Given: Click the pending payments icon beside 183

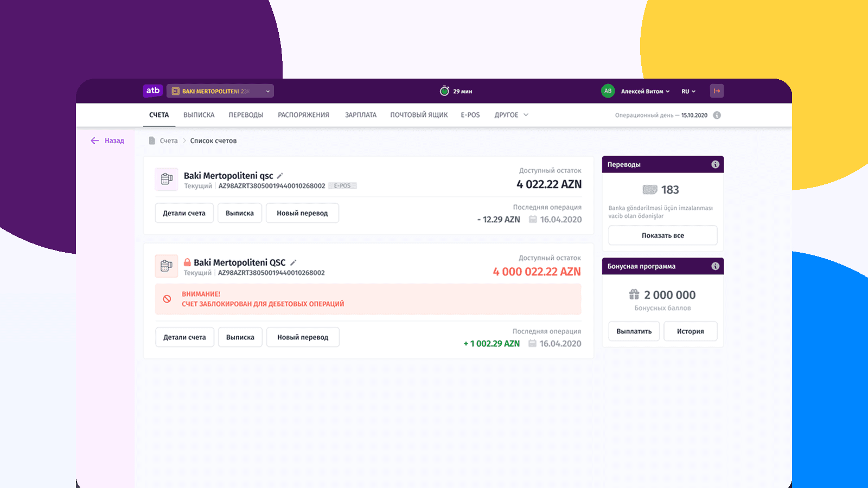Looking at the screenshot, I should pos(650,190).
